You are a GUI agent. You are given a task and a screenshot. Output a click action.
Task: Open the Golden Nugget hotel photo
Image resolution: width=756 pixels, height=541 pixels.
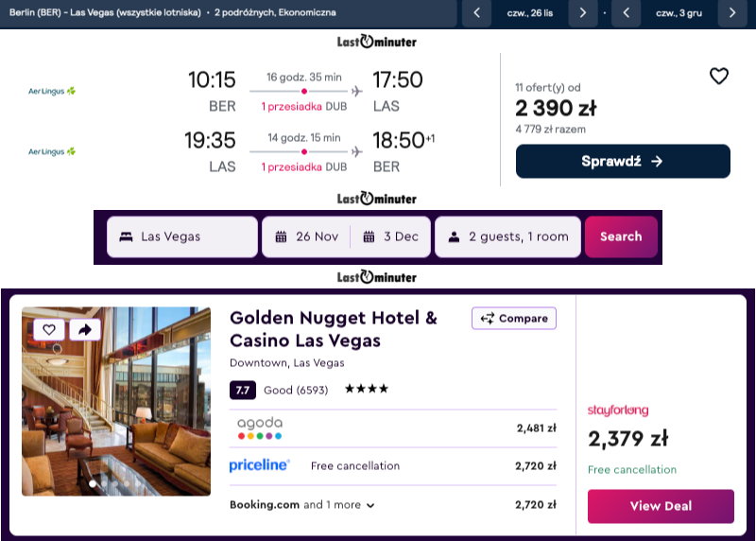click(116, 402)
